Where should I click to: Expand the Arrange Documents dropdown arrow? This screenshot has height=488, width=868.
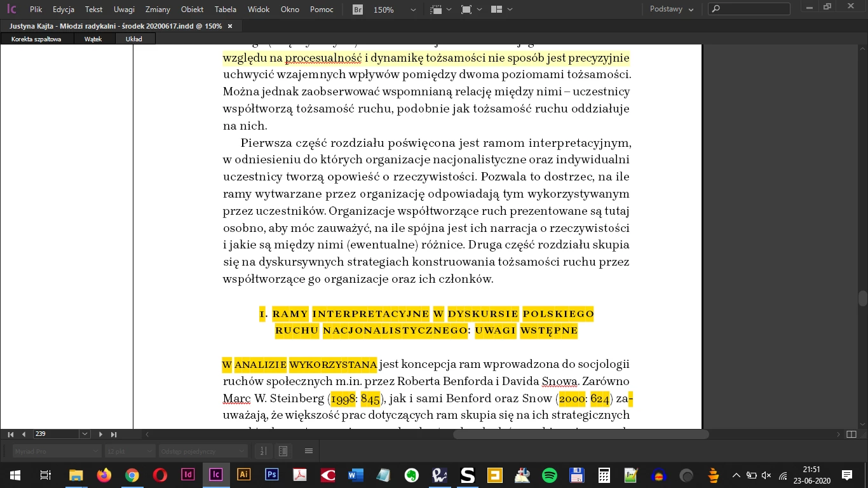click(510, 10)
